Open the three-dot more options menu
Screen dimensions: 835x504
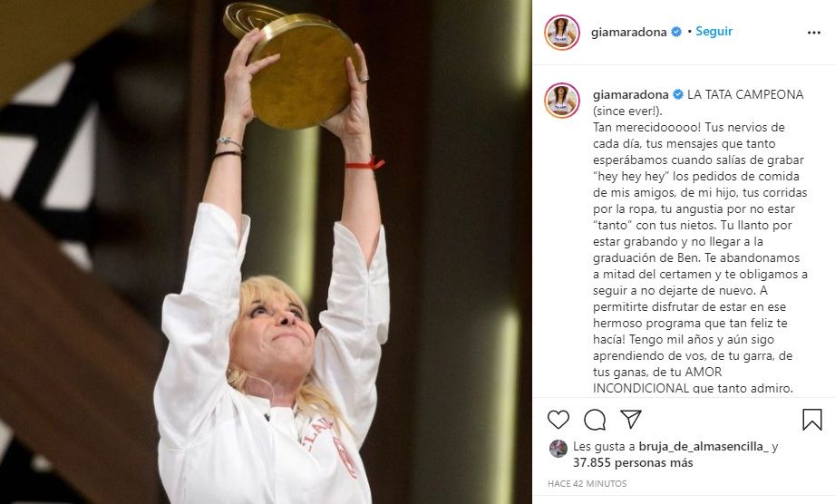(814, 33)
